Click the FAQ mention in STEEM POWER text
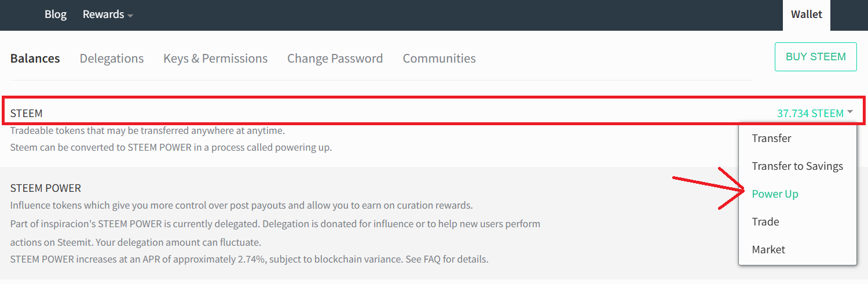The width and height of the screenshot is (868, 284). click(432, 259)
